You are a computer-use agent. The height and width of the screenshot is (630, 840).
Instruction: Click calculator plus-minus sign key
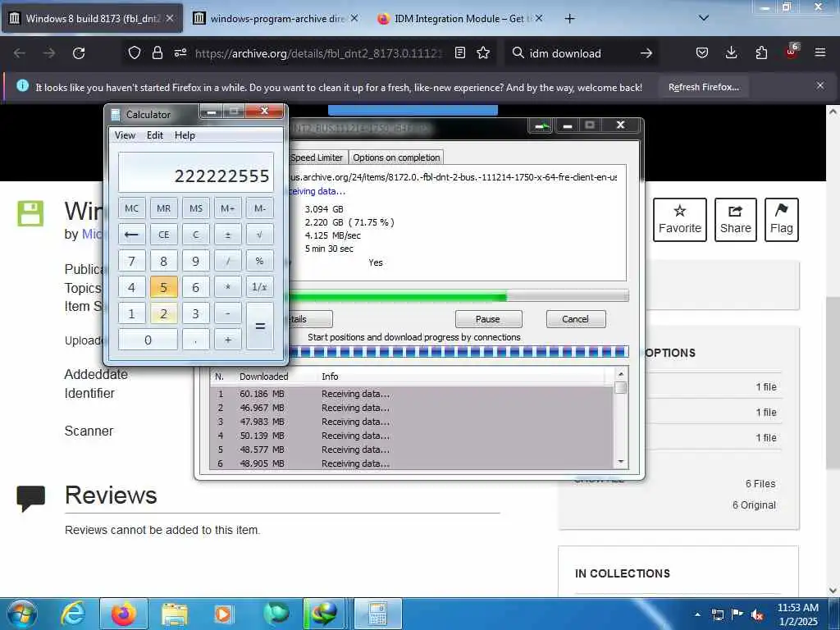coord(228,235)
